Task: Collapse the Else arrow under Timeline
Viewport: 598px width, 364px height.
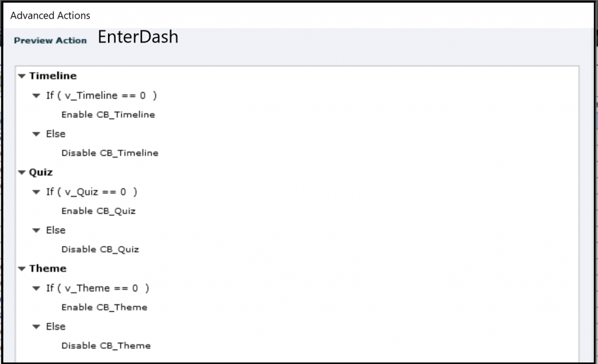Action: pyautogui.click(x=36, y=134)
